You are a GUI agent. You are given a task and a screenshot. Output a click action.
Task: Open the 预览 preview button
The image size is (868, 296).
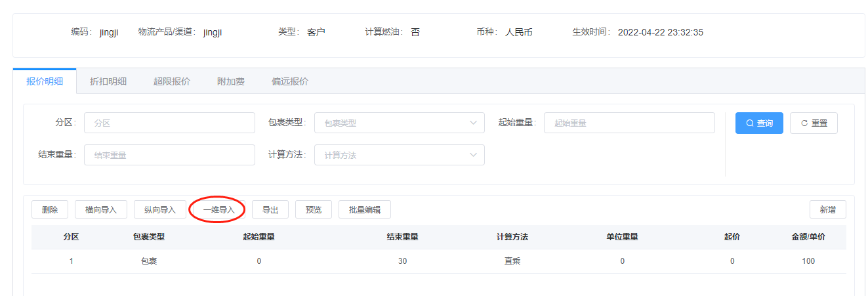[314, 209]
